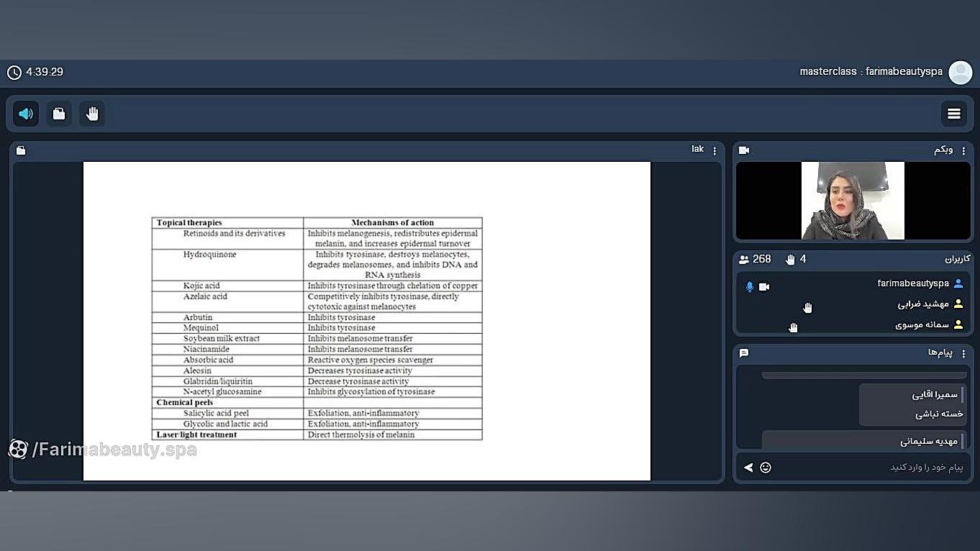980x551 pixels.
Task: Click 'Arbutin' in the slide table
Action: coord(198,317)
